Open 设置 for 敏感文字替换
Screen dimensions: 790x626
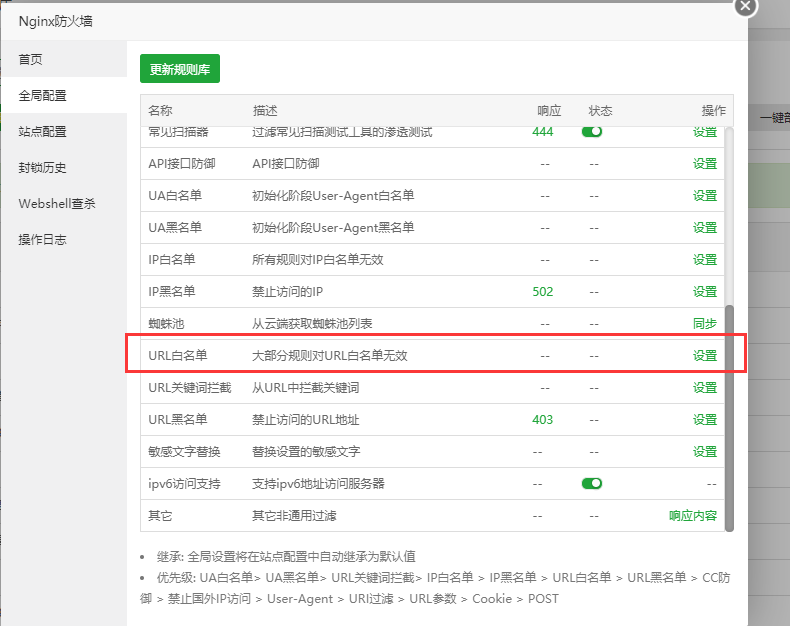[x=705, y=451]
